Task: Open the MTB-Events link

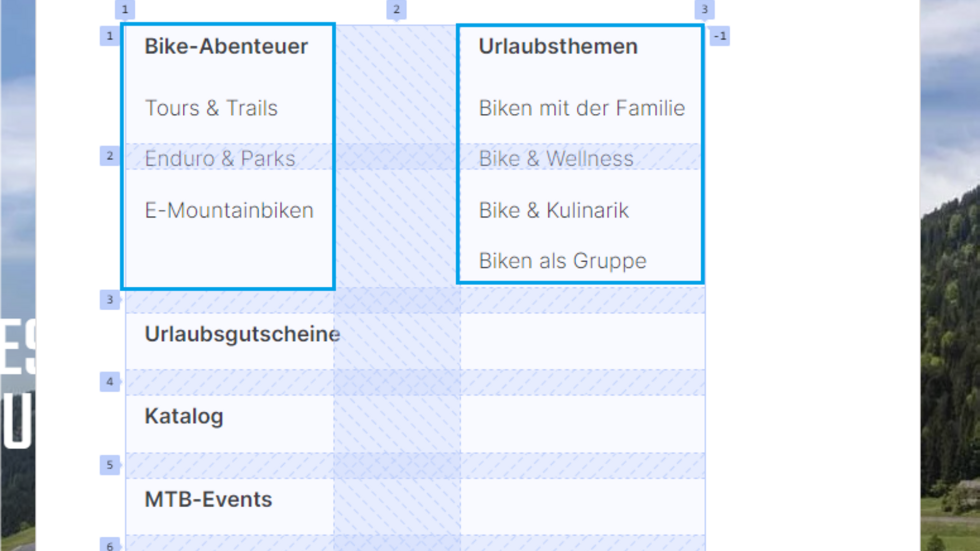Action: pyautogui.click(x=208, y=499)
